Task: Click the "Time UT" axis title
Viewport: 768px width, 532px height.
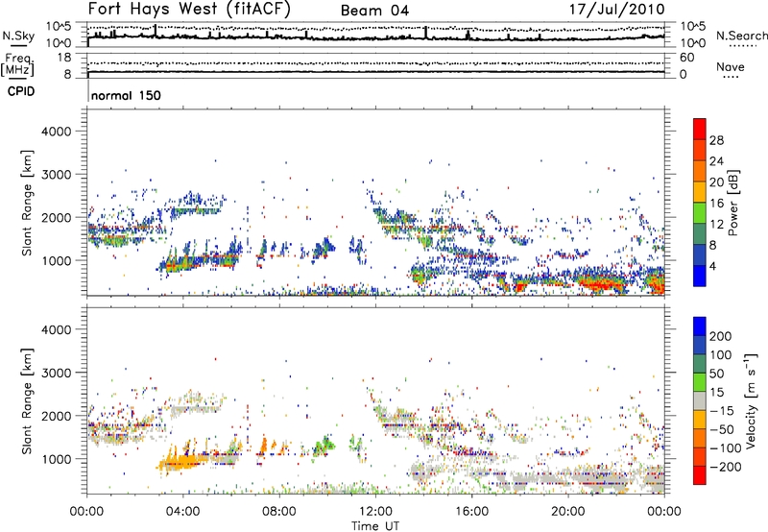Action: 375,526
